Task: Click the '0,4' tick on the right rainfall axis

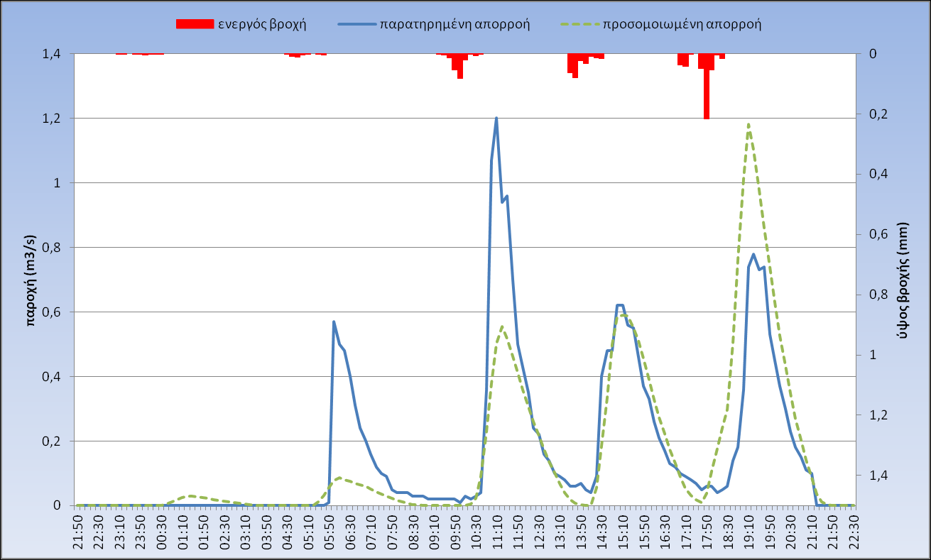Action: (x=879, y=175)
